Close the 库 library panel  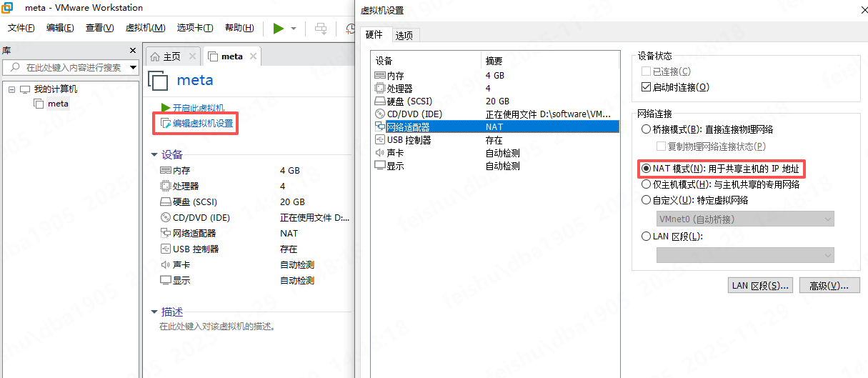tap(132, 50)
